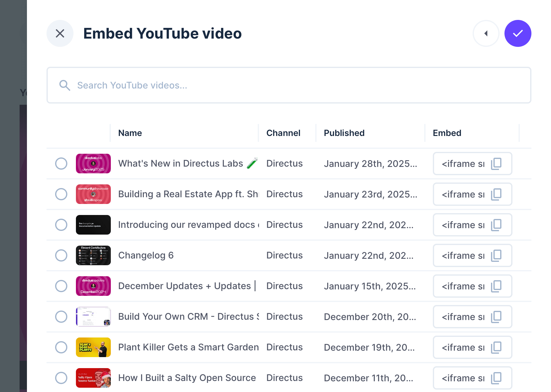The image size is (551, 392).
Task: Copy embed code for Introducing our revamped docs
Action: [x=496, y=225]
